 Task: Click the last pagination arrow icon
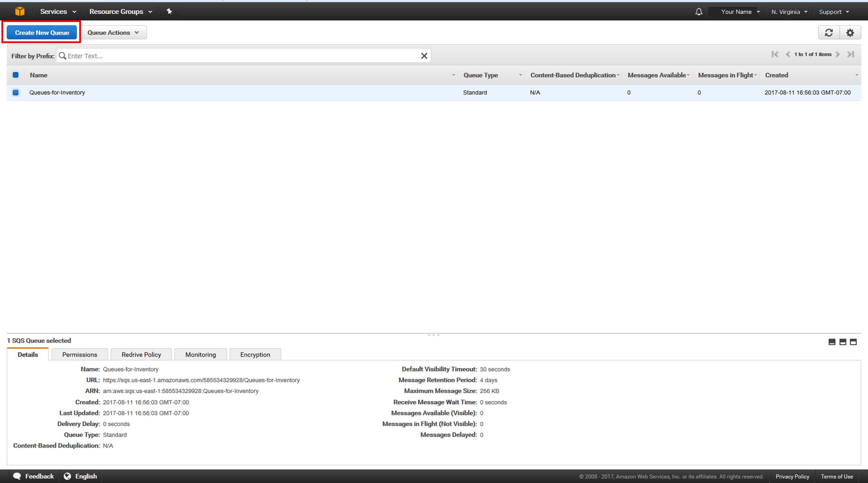click(x=851, y=55)
